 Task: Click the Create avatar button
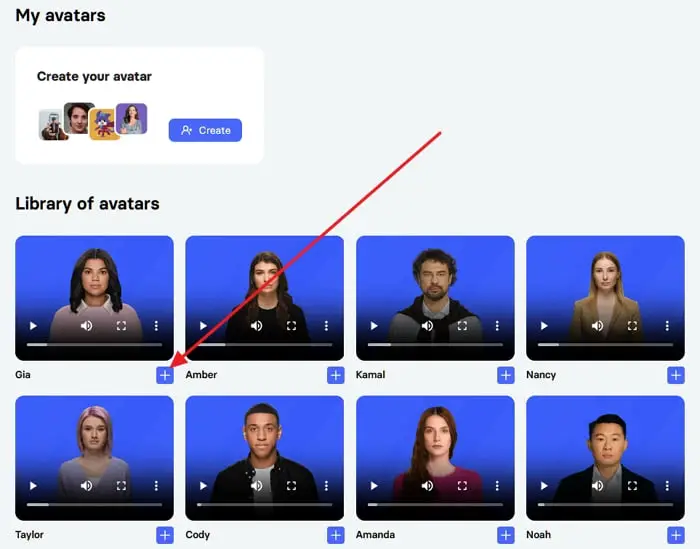[205, 130]
